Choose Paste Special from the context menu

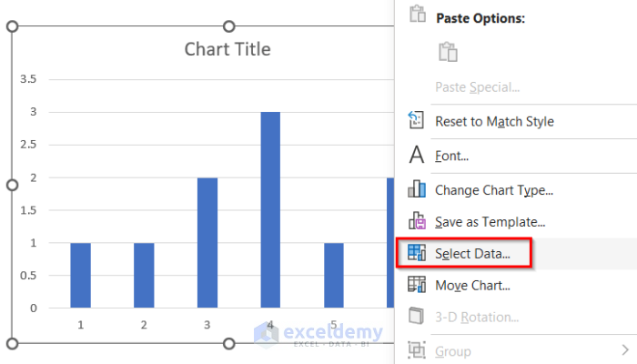coord(477,87)
